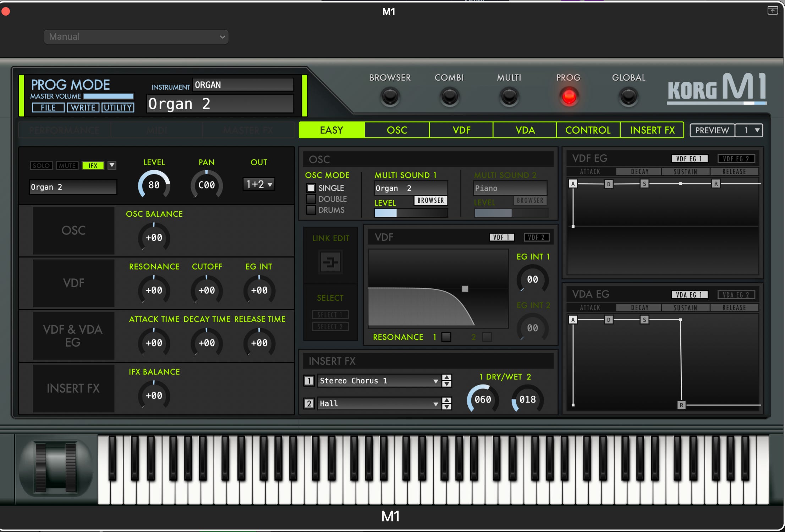Screen dimensions: 785x532
Task: Click the Master Volume slider
Action: pos(108,96)
